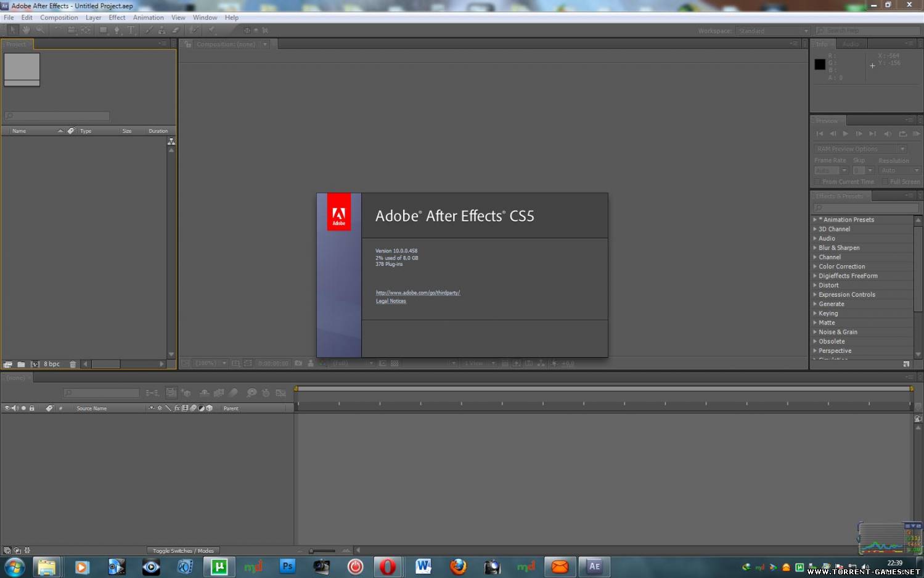Select the Rotation tool in toolbar
The image size is (924, 578).
pos(57,30)
